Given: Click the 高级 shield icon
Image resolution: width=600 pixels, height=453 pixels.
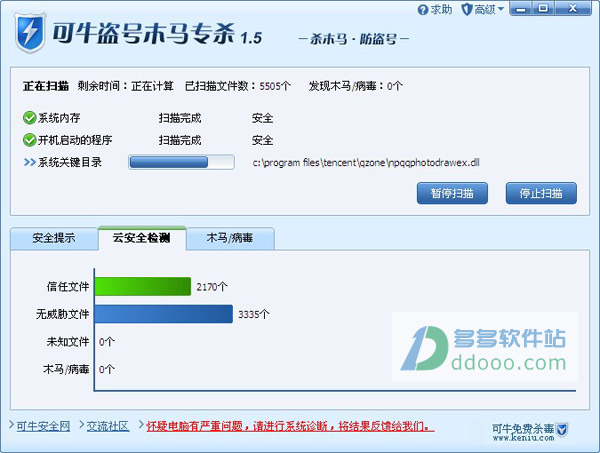Looking at the screenshot, I should pos(466,9).
